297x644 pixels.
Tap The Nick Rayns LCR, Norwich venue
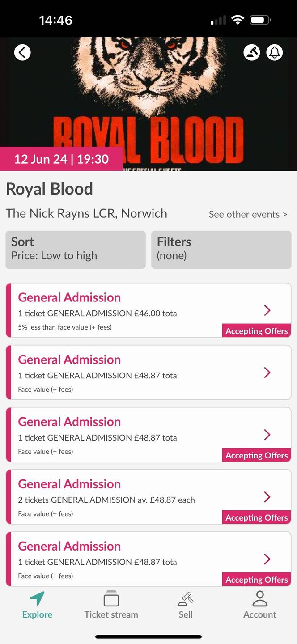point(86,214)
